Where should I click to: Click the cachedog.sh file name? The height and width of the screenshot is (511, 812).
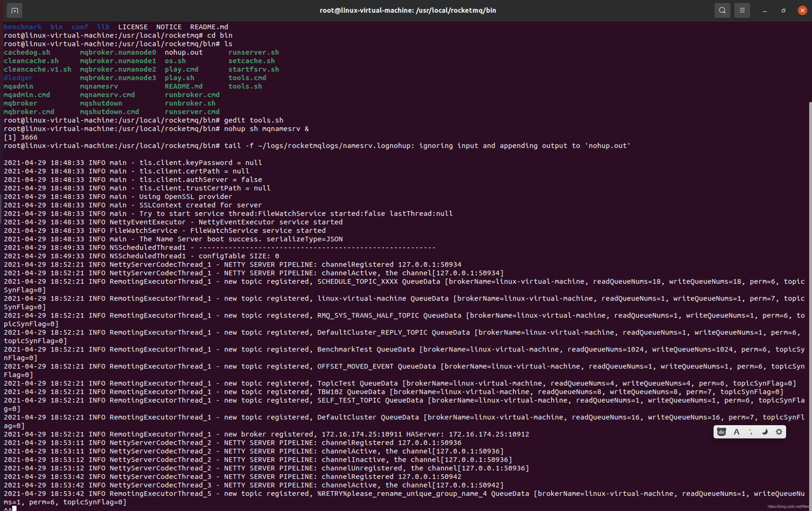click(x=27, y=52)
